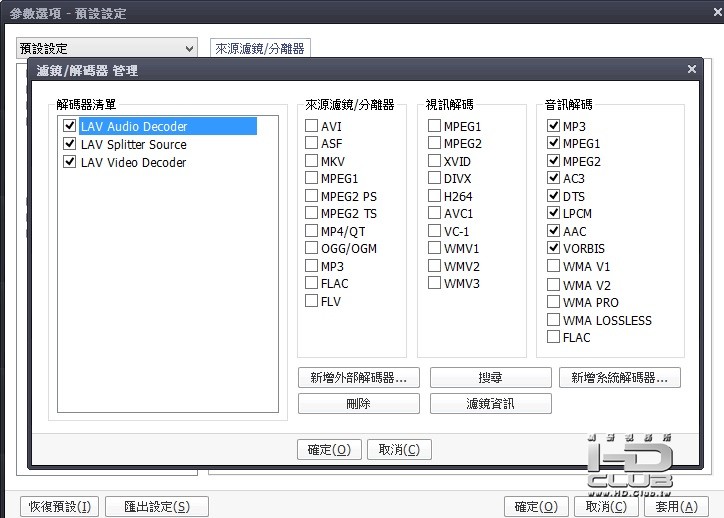Enable the DIVX video checkbox
Image resolution: width=724 pixels, height=518 pixels.
tap(434, 178)
